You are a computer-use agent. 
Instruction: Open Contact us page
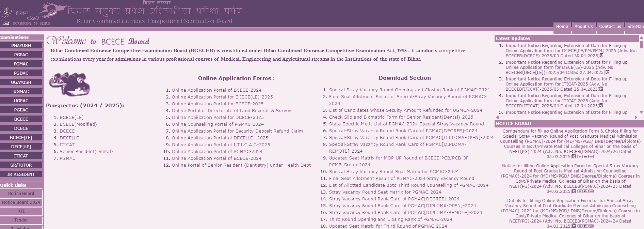(610, 27)
